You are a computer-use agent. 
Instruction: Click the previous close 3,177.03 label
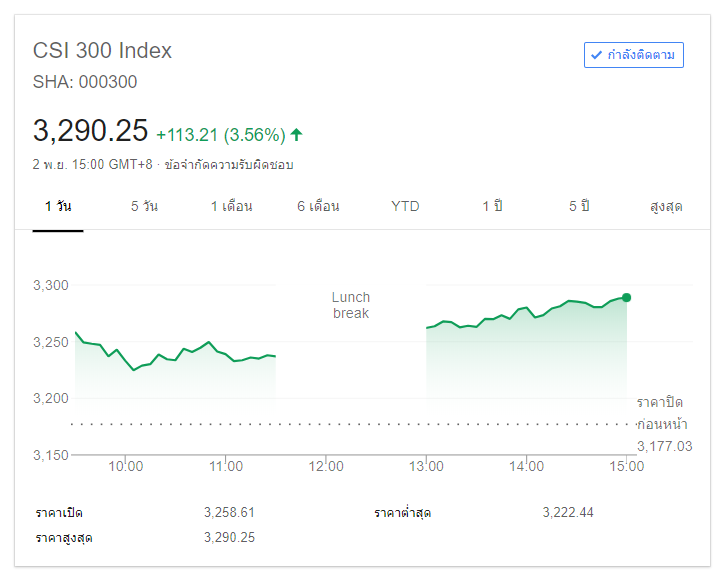tap(664, 446)
